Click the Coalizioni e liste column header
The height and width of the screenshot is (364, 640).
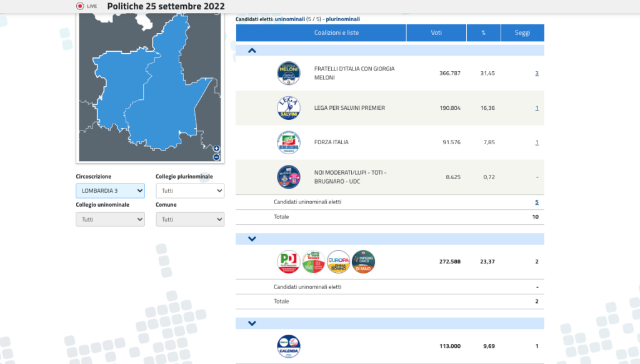321,32
